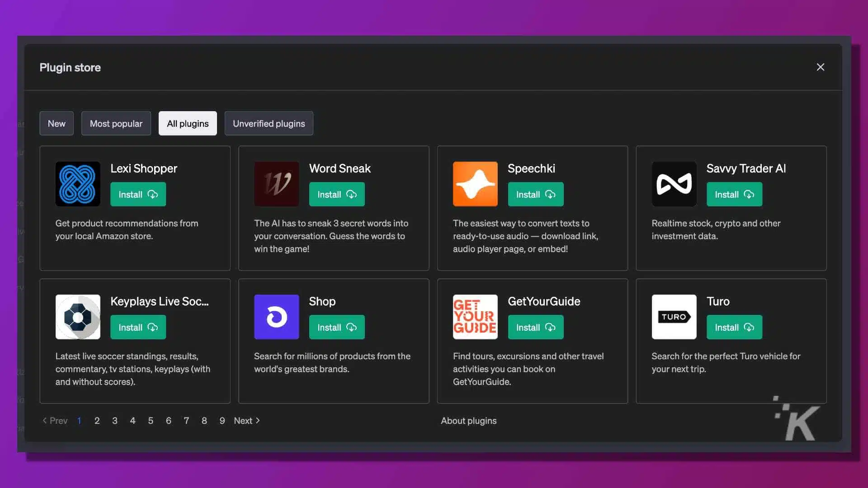Screen dimensions: 868x488
Task: Switch to the Most popular tab
Action: click(x=116, y=123)
